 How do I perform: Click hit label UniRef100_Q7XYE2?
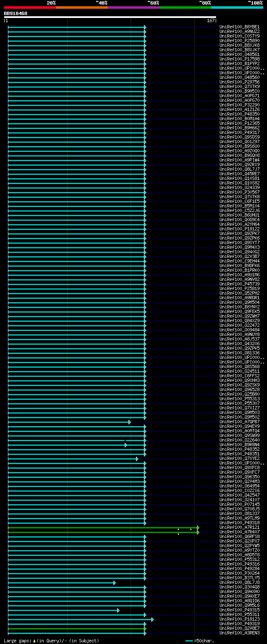(x=239, y=459)
